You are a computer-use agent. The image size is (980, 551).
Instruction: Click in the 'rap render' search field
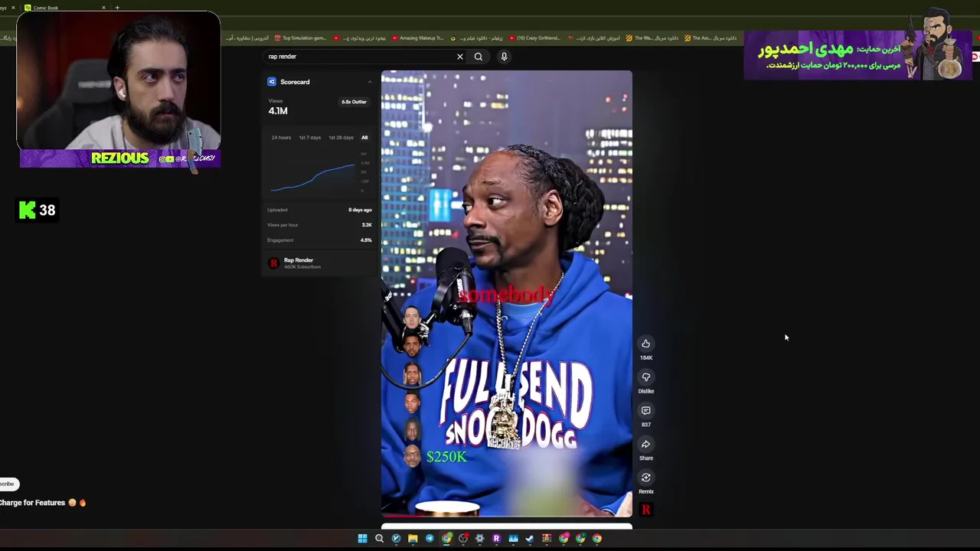pyautogui.click(x=358, y=57)
